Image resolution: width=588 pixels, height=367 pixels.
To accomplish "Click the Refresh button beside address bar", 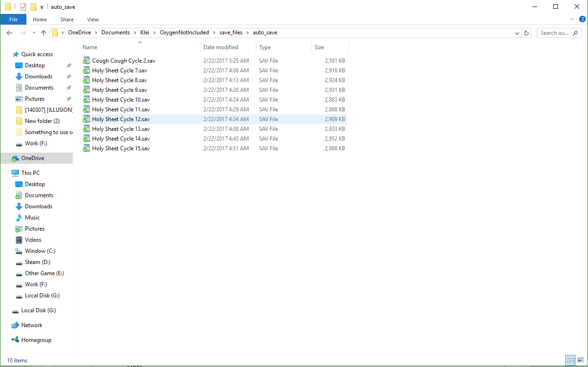I will click(x=526, y=33).
